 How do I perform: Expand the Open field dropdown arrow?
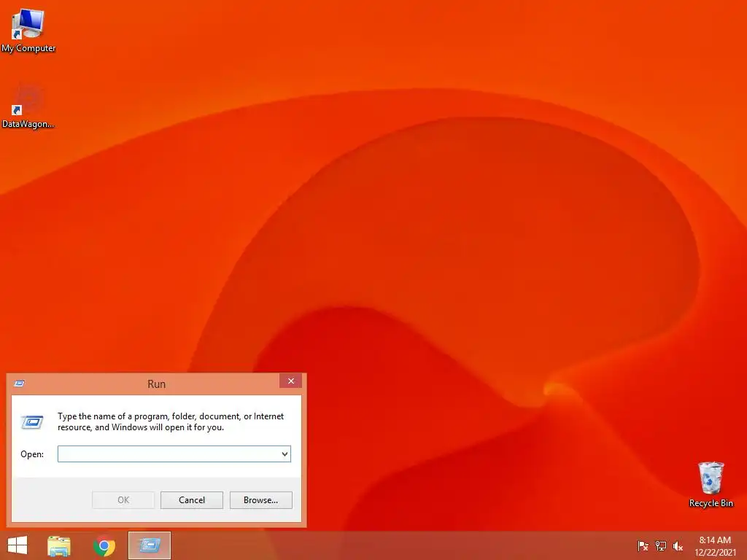(285, 454)
